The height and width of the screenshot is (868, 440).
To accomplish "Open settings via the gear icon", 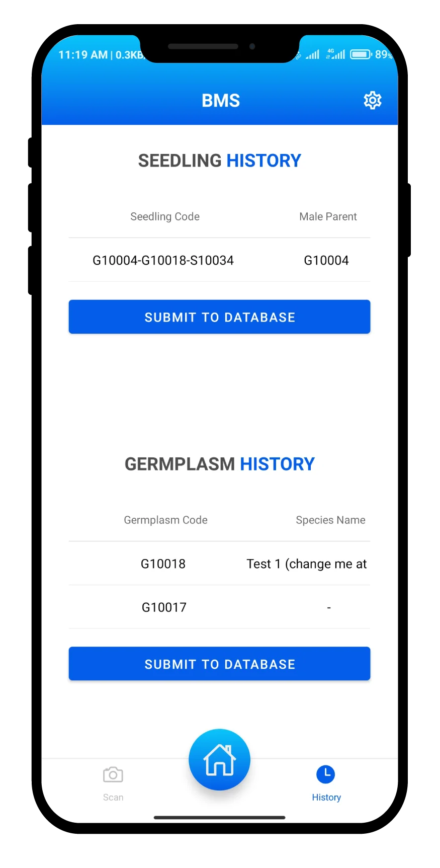I will tap(372, 100).
